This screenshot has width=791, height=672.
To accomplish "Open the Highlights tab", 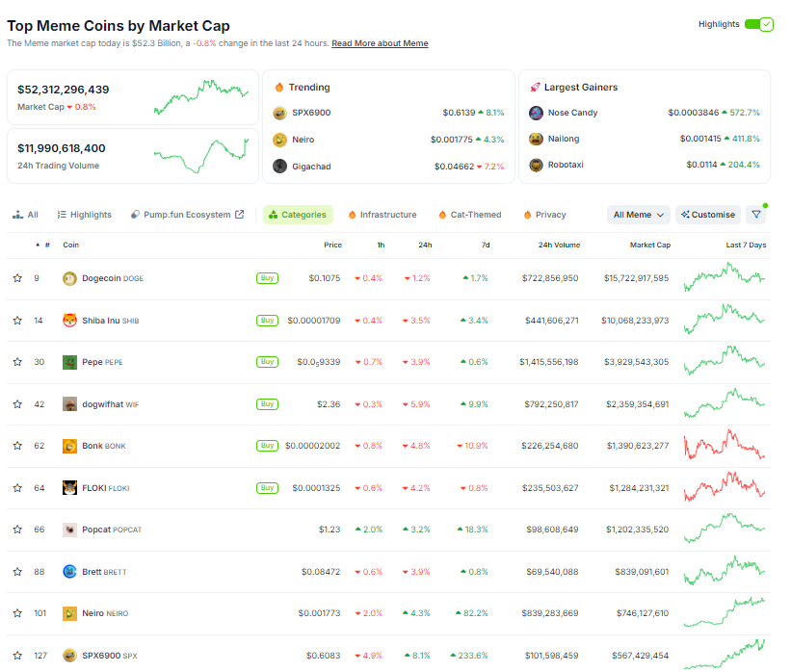I will click(x=84, y=215).
